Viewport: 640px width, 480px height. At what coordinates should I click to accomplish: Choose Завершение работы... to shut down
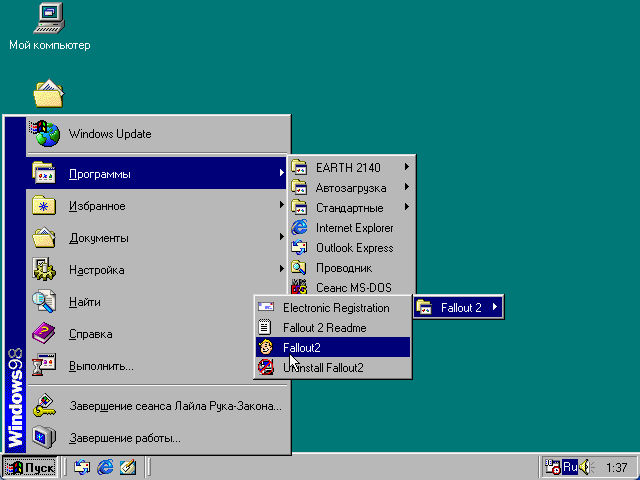tap(157, 438)
